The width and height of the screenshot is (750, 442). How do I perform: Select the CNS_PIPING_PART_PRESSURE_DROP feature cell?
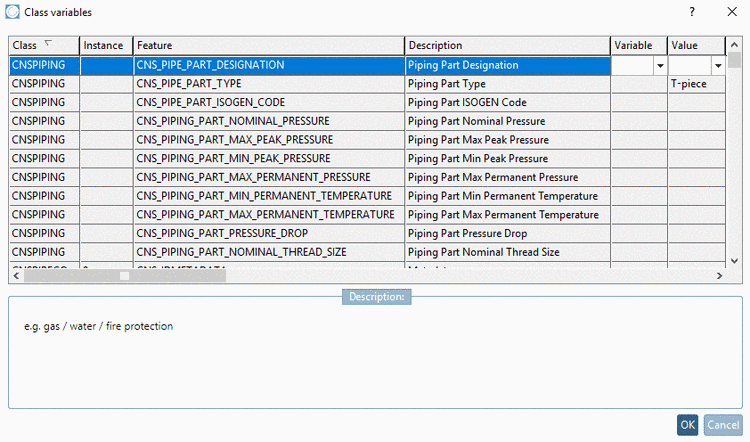click(x=269, y=233)
